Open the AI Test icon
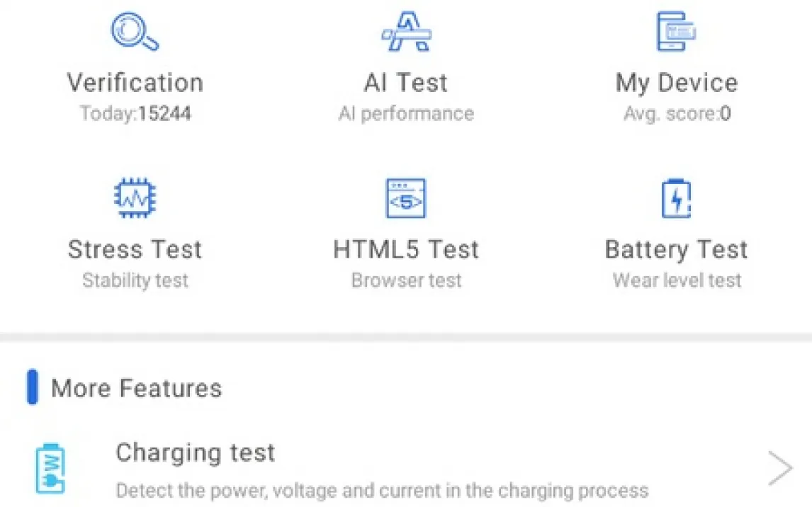812x507 pixels. click(407, 31)
